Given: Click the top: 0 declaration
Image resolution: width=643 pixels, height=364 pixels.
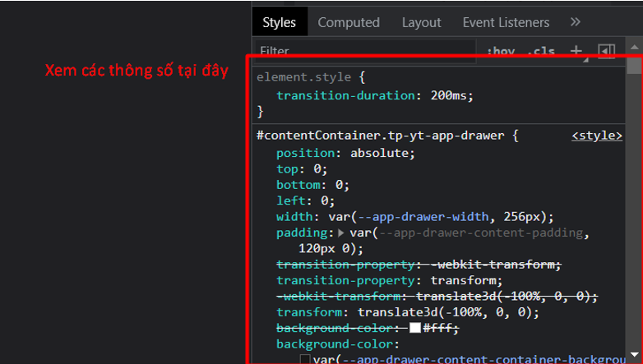Looking at the screenshot, I should coord(302,169).
